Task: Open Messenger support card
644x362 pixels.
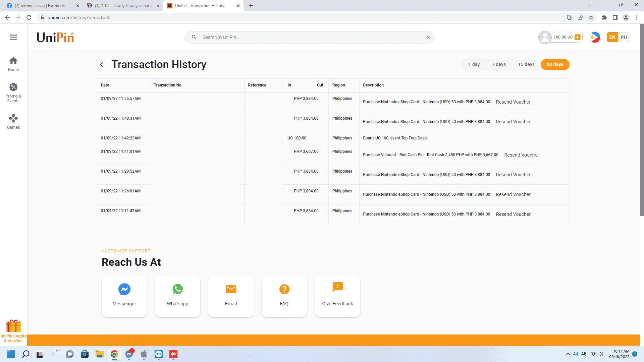Action: (124, 296)
